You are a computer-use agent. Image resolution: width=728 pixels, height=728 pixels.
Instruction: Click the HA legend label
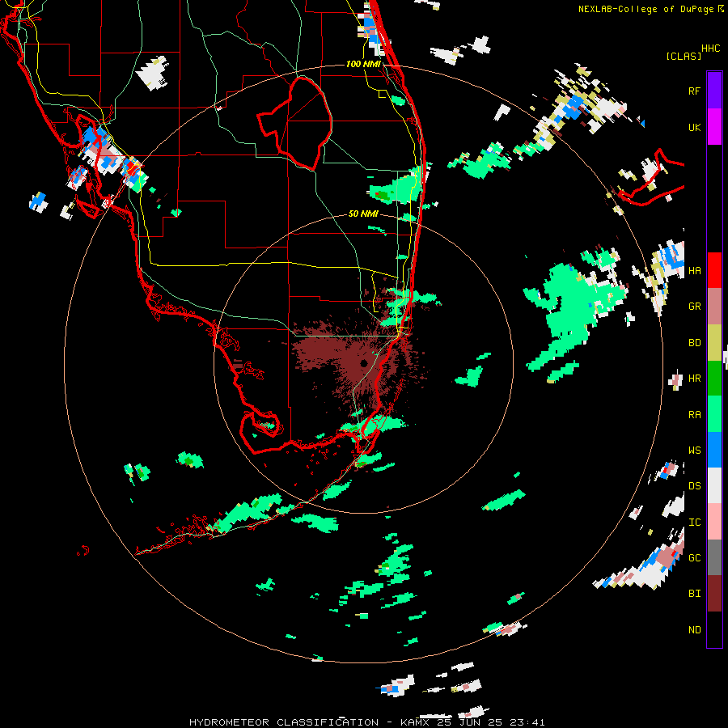tap(694, 270)
